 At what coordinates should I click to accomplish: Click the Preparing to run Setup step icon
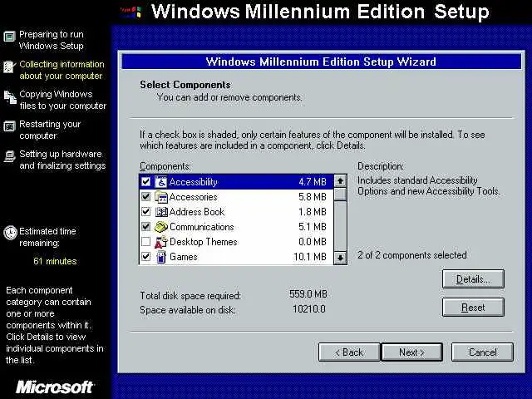click(x=9, y=37)
